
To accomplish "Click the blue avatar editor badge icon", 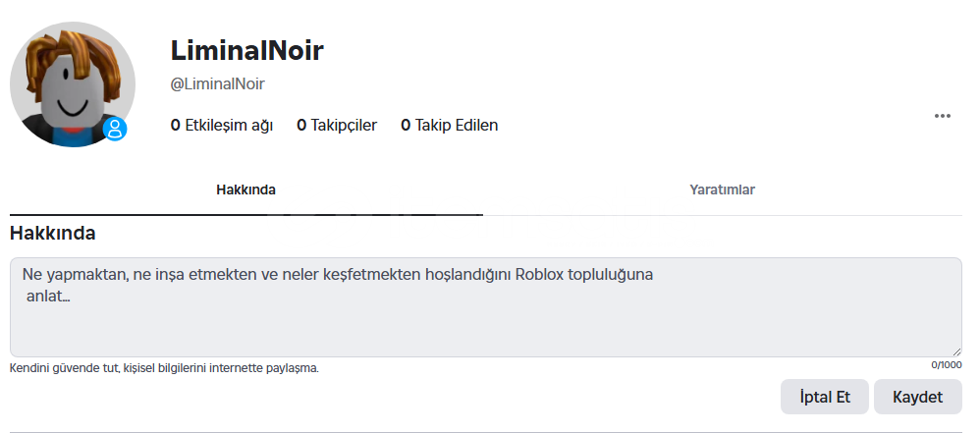I will tap(116, 129).
